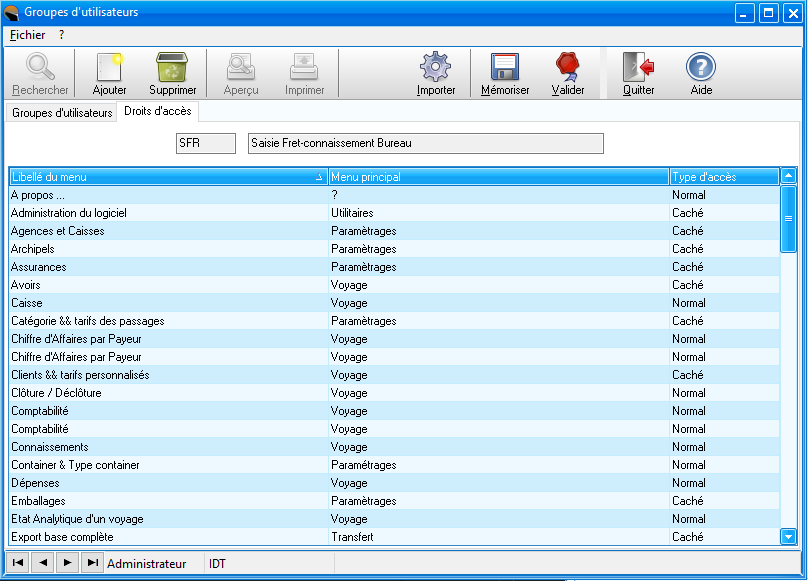Sort by Type d'accès column header
The width and height of the screenshot is (808, 581).
coord(720,177)
